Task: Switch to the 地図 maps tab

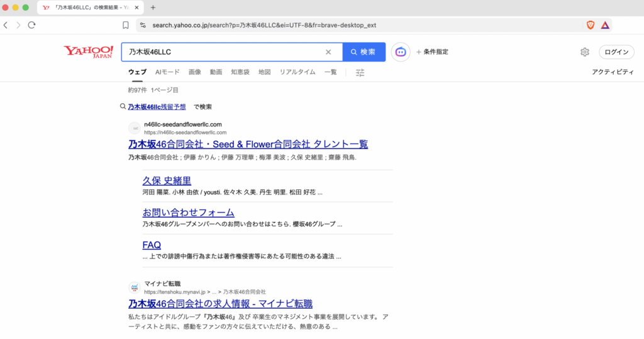Action: tap(265, 72)
